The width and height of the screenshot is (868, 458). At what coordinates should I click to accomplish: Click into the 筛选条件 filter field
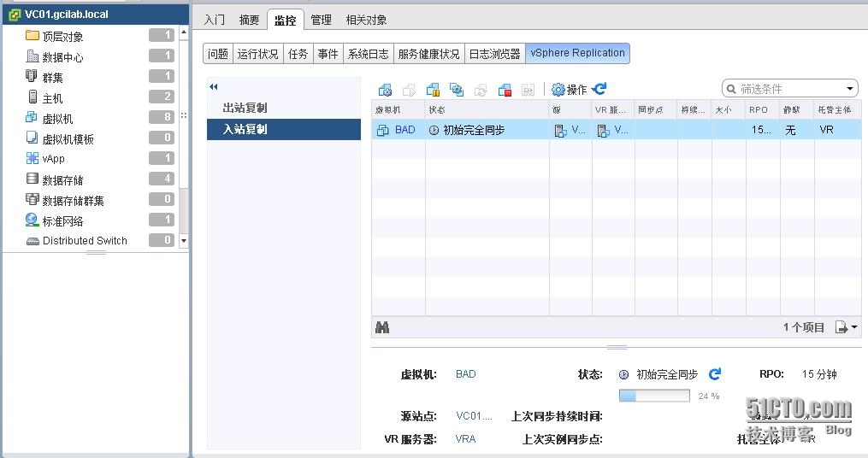(x=790, y=89)
